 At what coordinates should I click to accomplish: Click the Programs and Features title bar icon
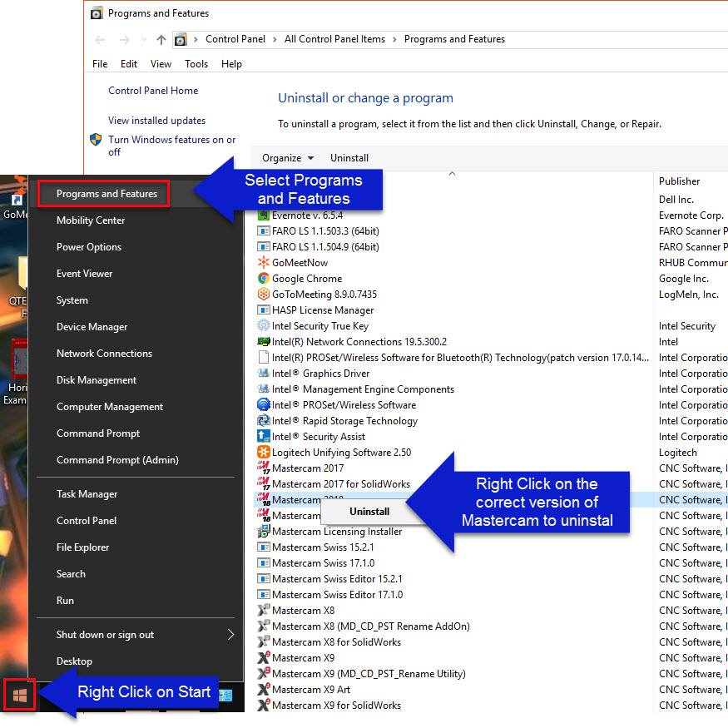click(97, 13)
